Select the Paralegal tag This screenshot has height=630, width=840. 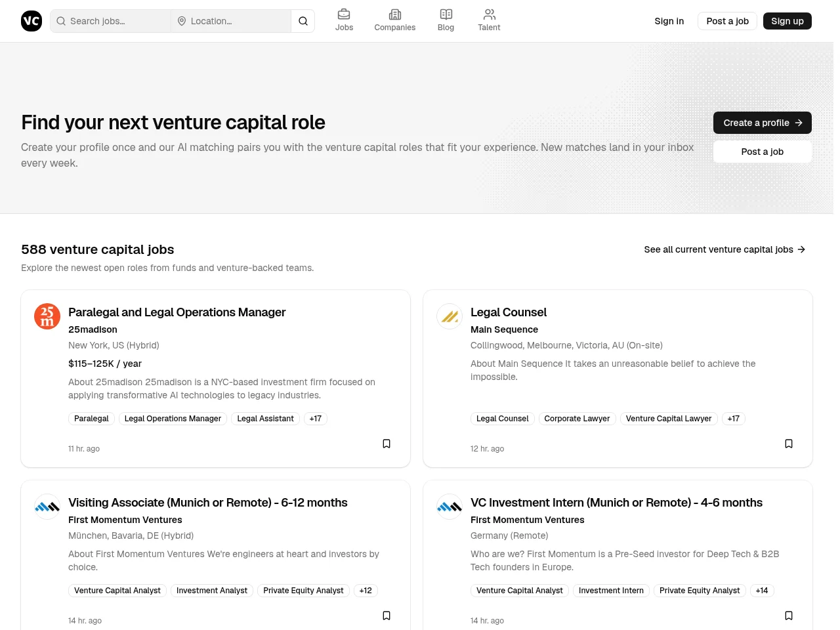[91, 419]
